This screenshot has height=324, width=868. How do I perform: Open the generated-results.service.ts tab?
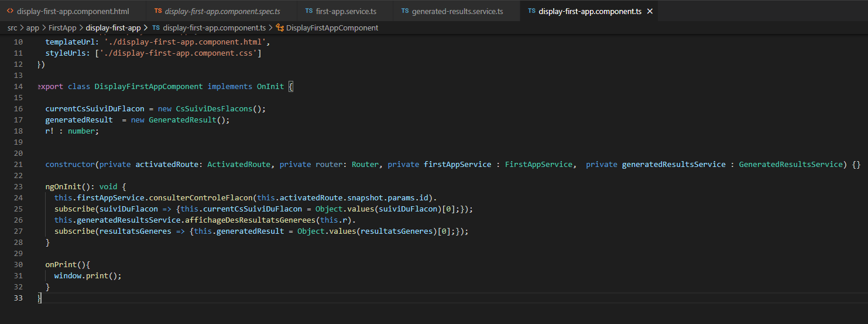tap(457, 11)
